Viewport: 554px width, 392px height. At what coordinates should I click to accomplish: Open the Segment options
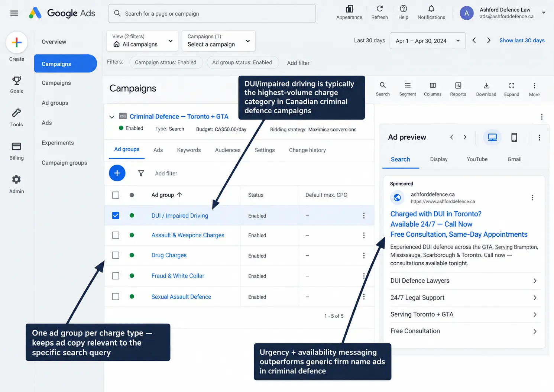point(408,89)
